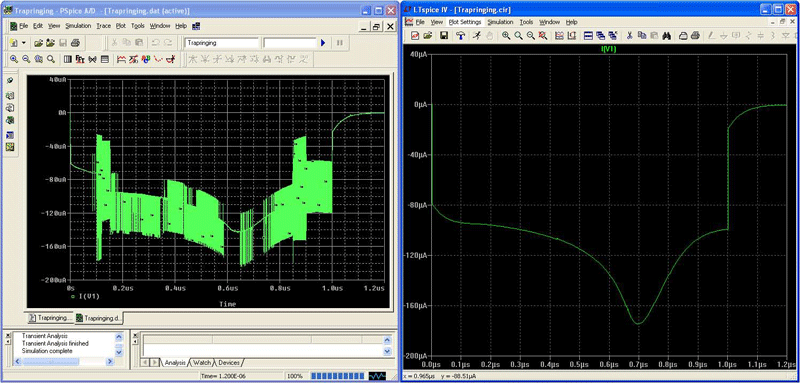Toggle the PSpice cursor display icon

[x=170, y=59]
